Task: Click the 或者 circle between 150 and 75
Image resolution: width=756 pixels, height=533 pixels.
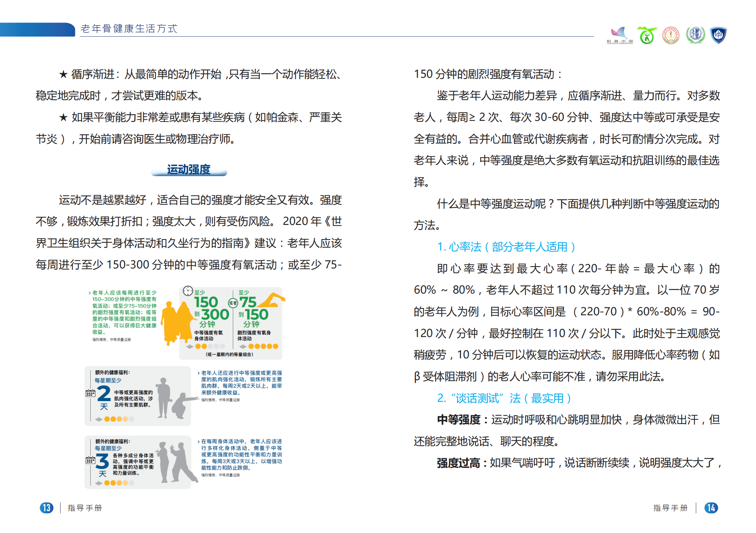Action: (233, 303)
